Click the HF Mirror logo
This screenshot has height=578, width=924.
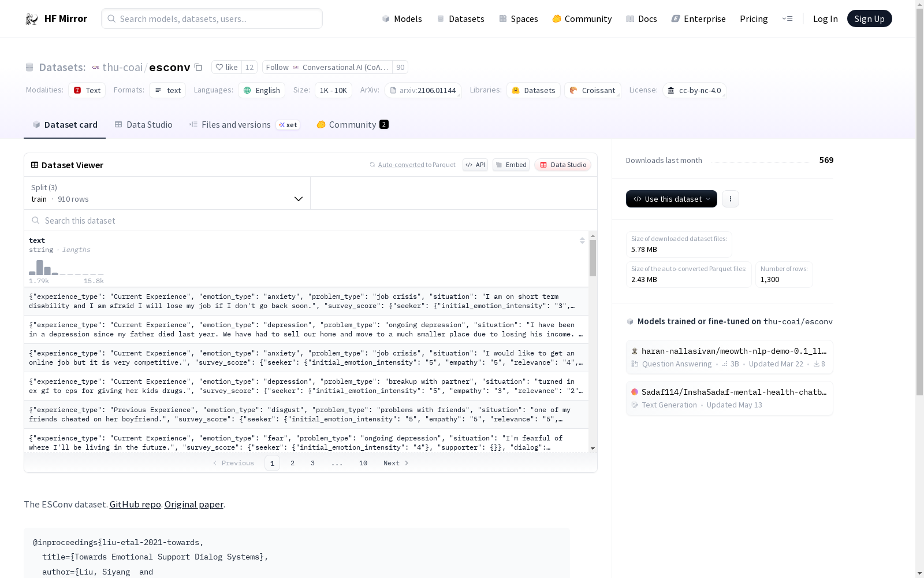coord(56,18)
